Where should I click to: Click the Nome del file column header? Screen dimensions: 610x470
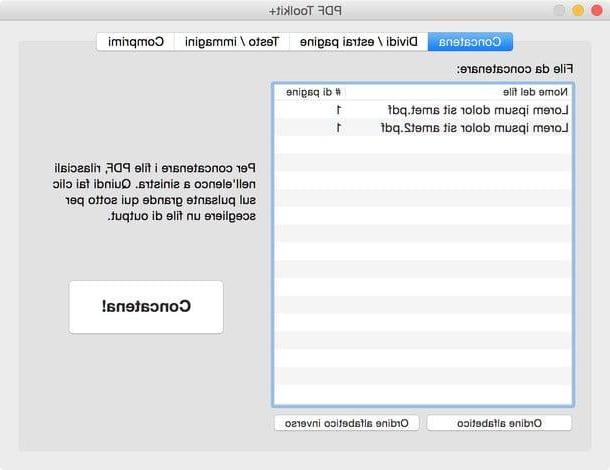459,92
